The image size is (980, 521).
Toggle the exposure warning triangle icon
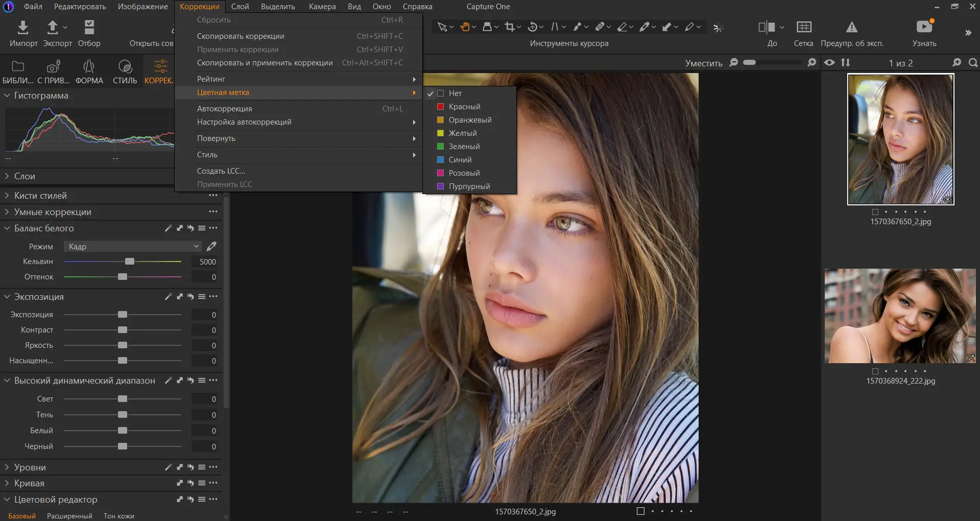851,27
